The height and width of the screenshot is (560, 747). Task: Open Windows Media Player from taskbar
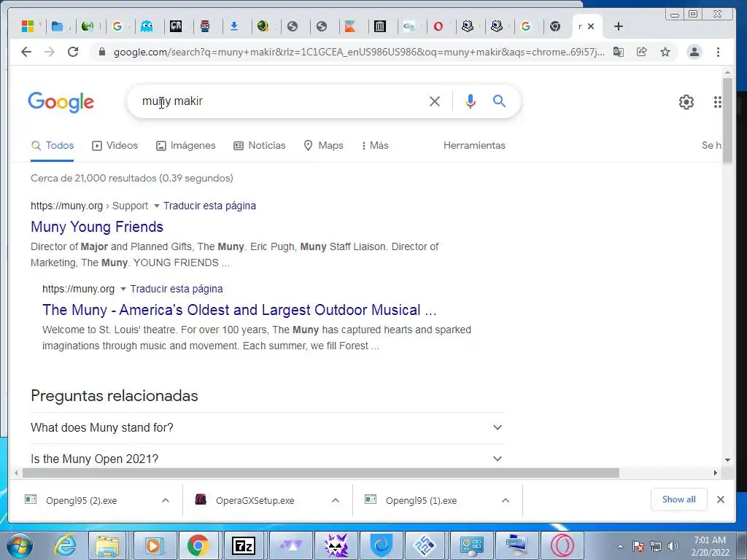pos(153,545)
